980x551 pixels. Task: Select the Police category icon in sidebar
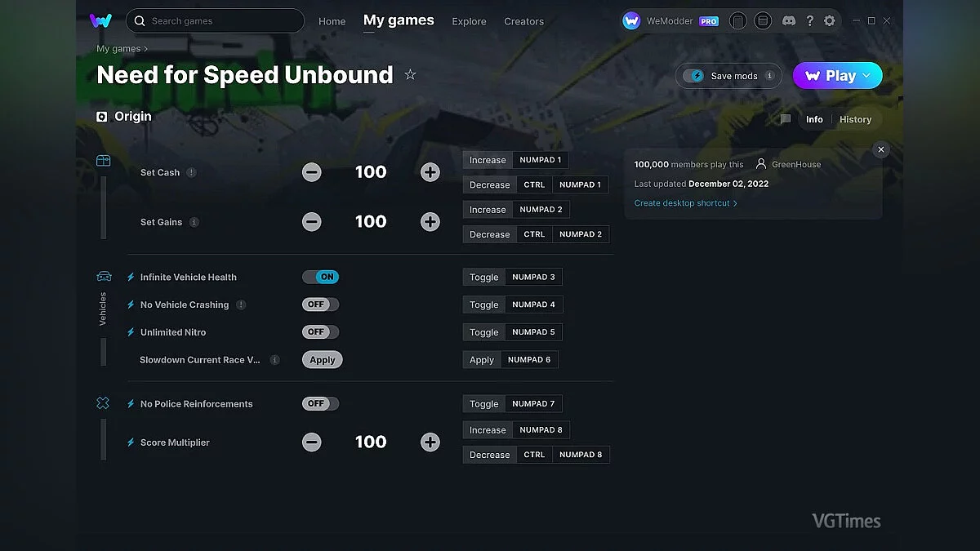[x=103, y=402]
